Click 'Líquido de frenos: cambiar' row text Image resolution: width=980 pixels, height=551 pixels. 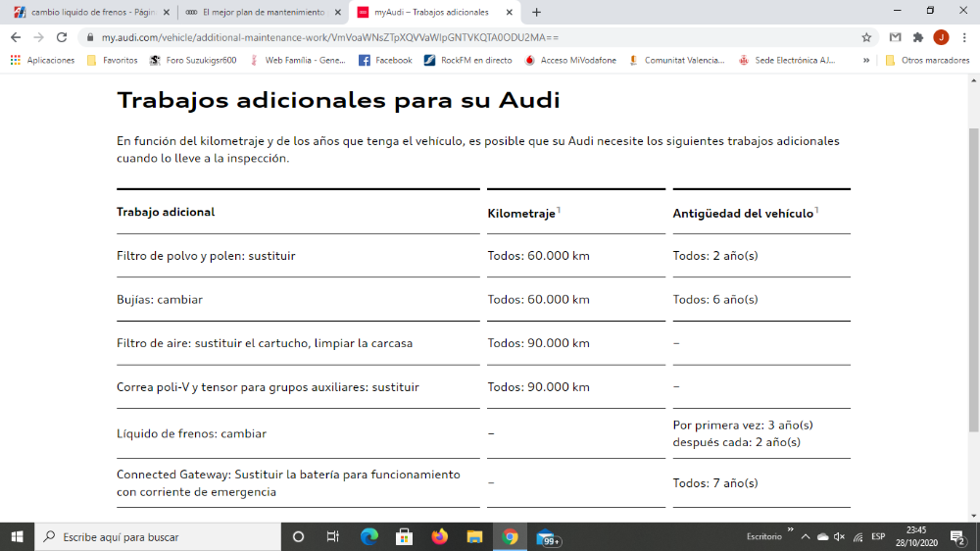tap(191, 433)
